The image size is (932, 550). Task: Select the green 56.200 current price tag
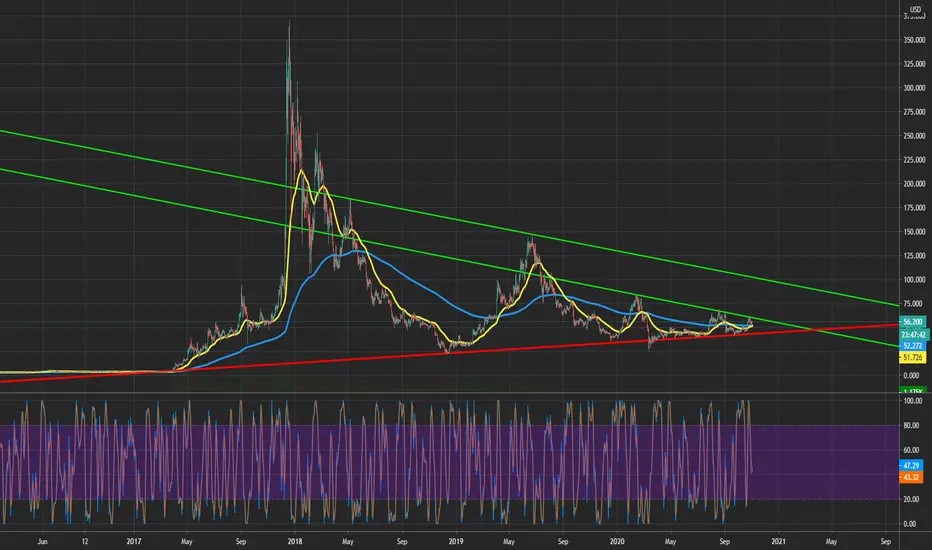point(912,322)
